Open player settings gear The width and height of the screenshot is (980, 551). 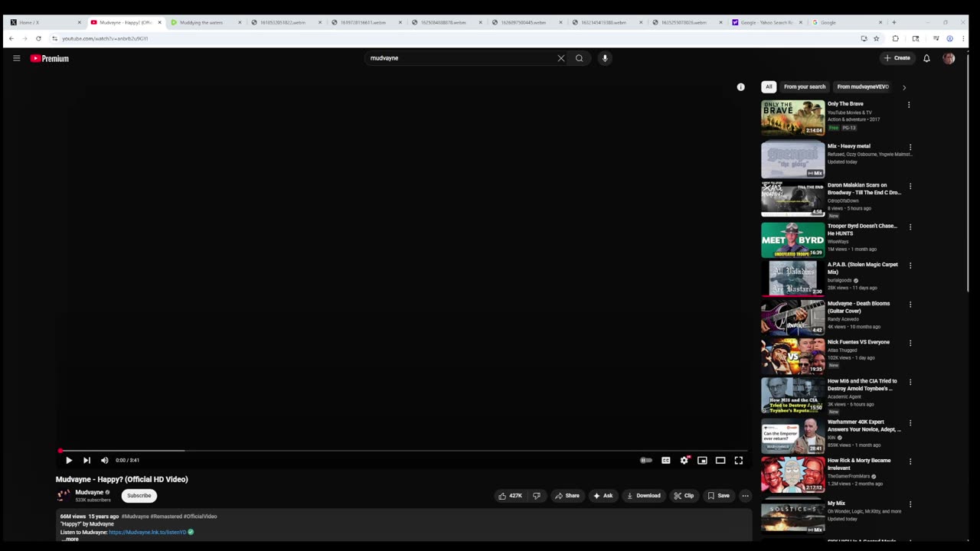click(x=684, y=460)
